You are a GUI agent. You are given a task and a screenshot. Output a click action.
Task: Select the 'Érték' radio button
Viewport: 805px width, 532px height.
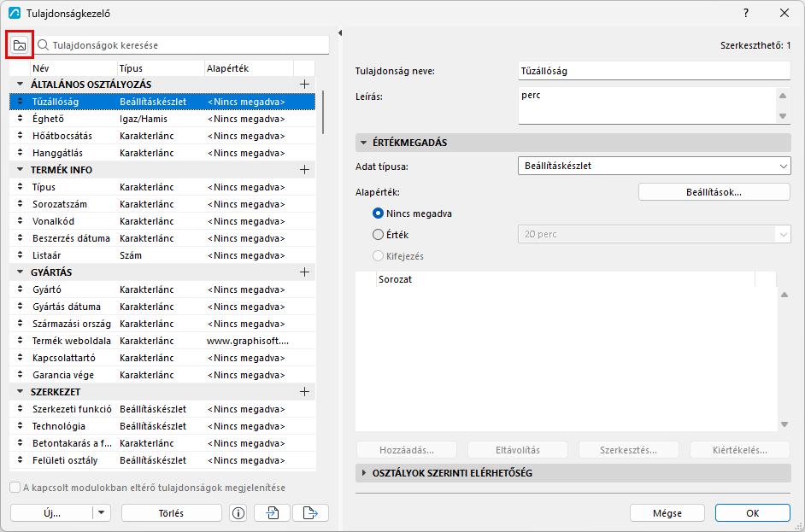pos(378,235)
